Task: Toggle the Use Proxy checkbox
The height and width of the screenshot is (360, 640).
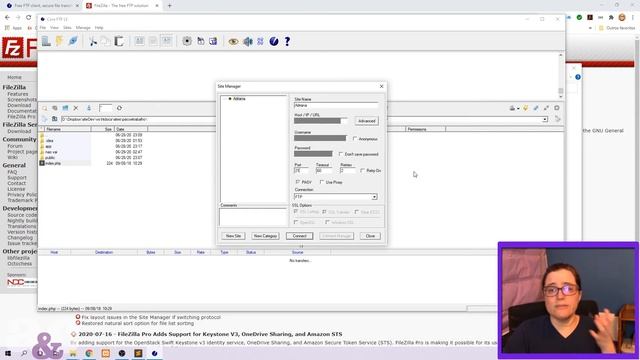Action: coord(322,182)
